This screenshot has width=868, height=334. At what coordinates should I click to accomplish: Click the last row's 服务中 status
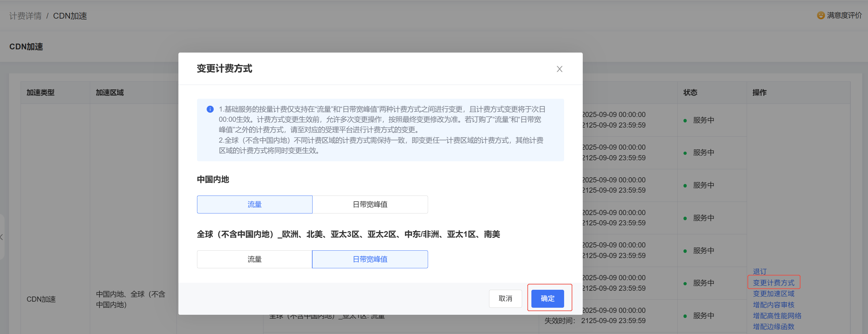(703, 316)
